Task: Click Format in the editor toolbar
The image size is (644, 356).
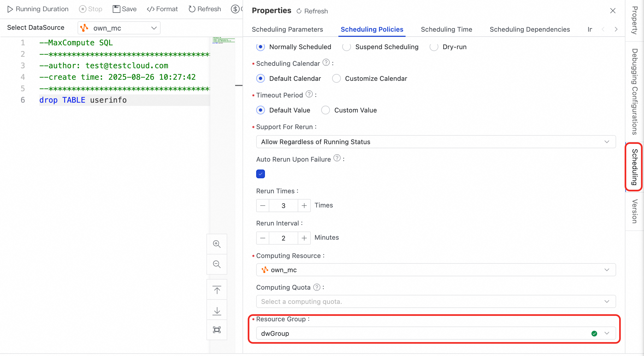Action: click(162, 9)
